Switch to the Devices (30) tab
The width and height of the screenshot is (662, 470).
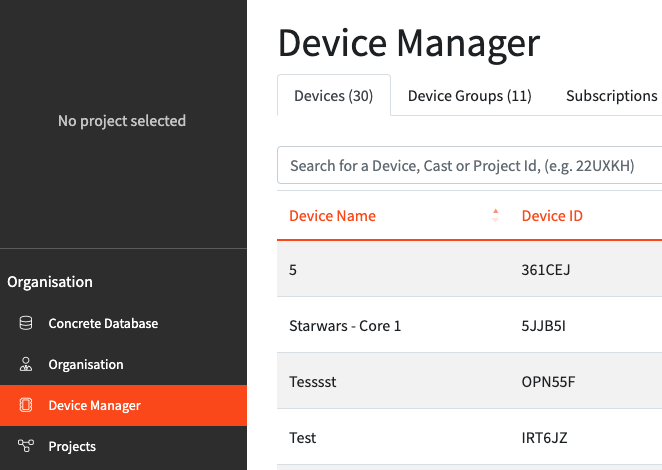[x=333, y=96]
